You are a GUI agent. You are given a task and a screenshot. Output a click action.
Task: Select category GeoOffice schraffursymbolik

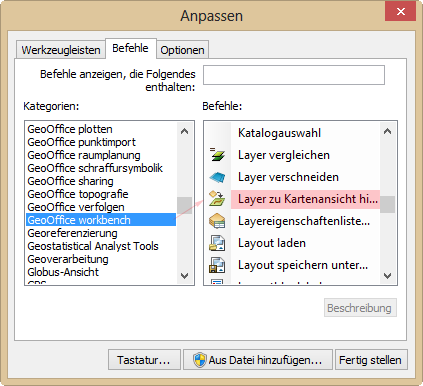coord(101,168)
